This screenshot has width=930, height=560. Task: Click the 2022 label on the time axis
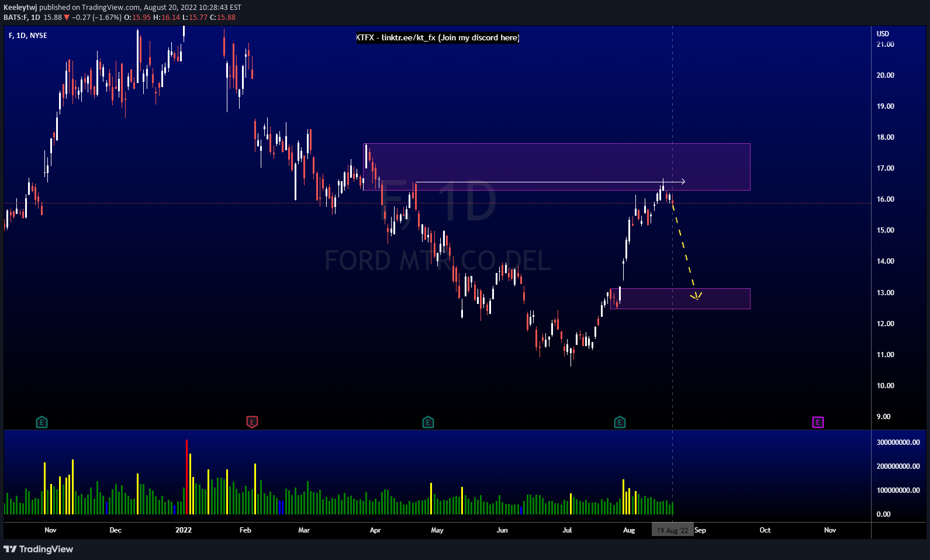[184, 530]
